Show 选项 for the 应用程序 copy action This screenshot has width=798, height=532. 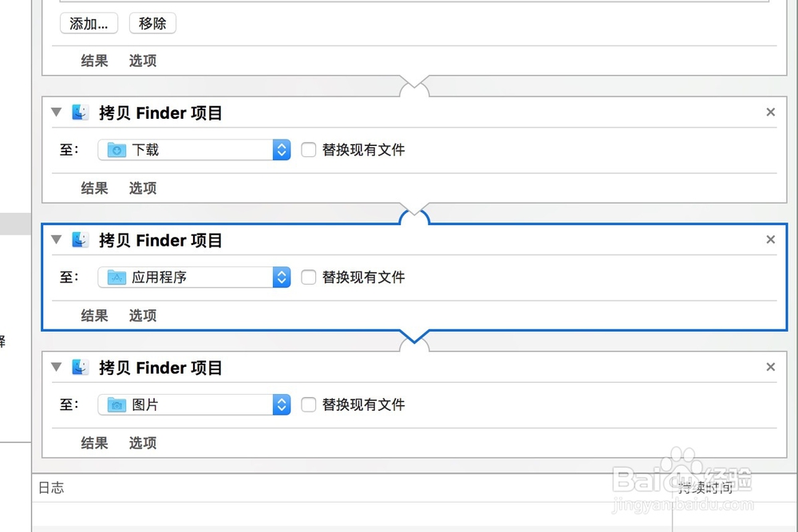point(143,316)
